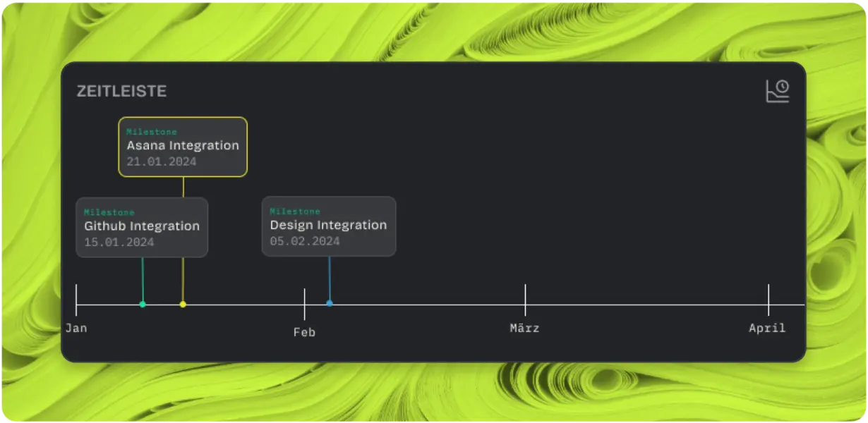Viewport: 868px width, 423px height.
Task: Click the date 05.02.2024 on the Design card
Action: (305, 241)
